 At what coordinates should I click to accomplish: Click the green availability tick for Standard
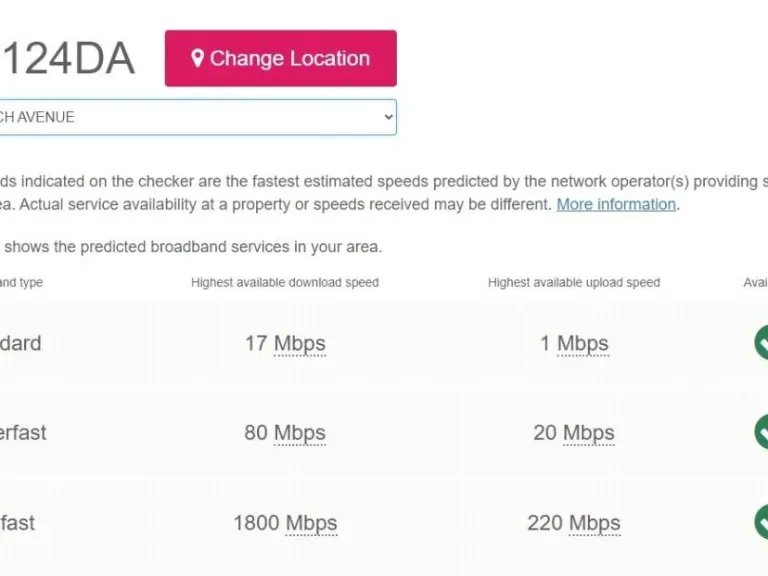(761, 342)
